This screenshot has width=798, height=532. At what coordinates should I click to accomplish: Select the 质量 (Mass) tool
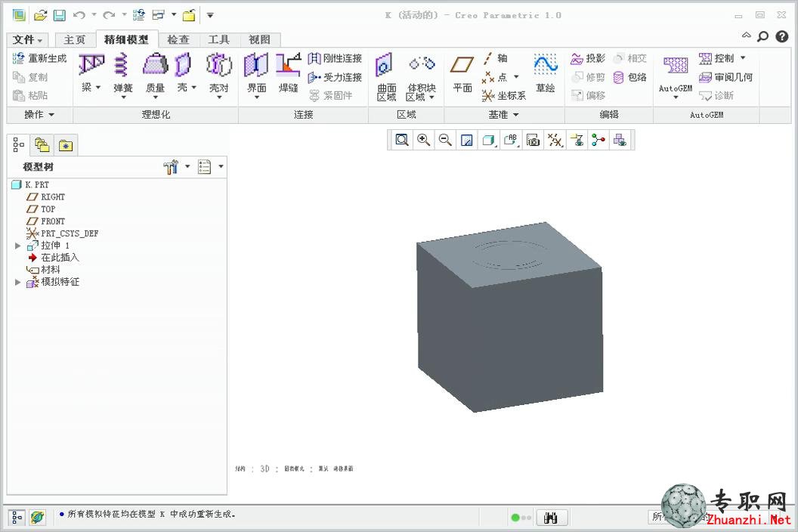click(155, 76)
